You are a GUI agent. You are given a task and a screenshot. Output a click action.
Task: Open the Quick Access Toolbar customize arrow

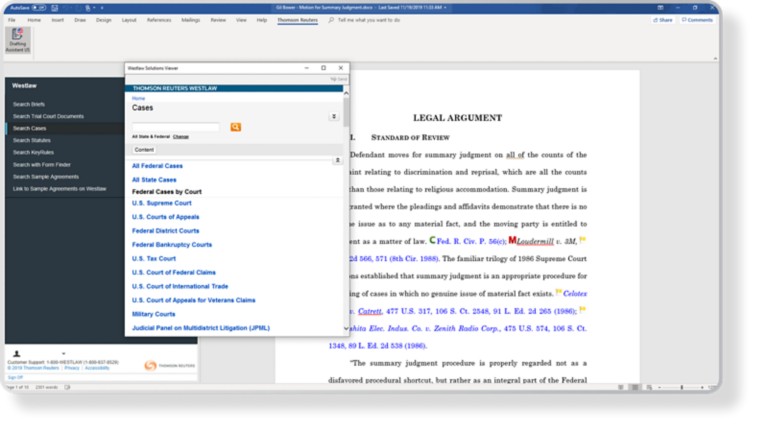(102, 8)
